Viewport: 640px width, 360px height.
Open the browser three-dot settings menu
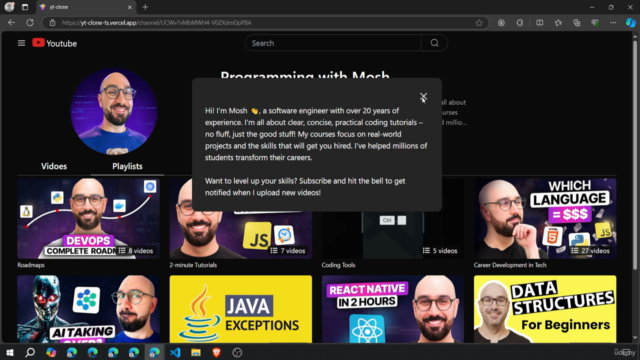[x=613, y=23]
